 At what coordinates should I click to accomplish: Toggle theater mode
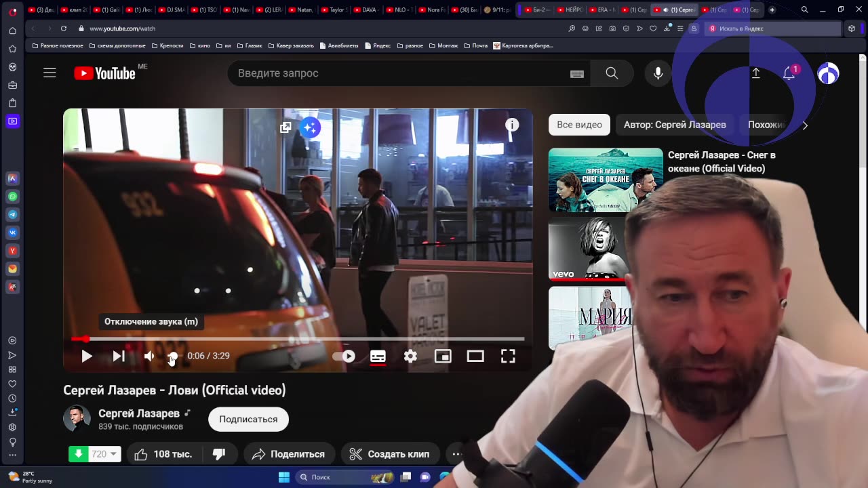click(475, 356)
